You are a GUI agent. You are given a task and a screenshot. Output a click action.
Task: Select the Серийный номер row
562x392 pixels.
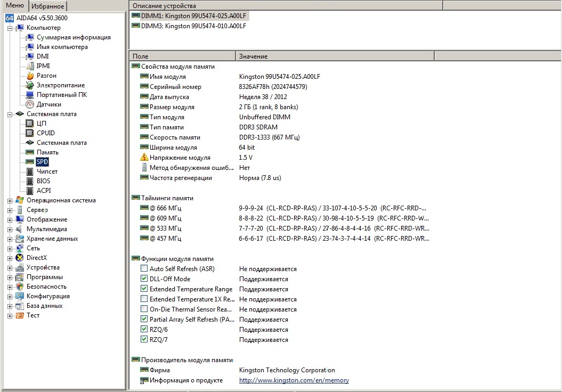point(224,87)
